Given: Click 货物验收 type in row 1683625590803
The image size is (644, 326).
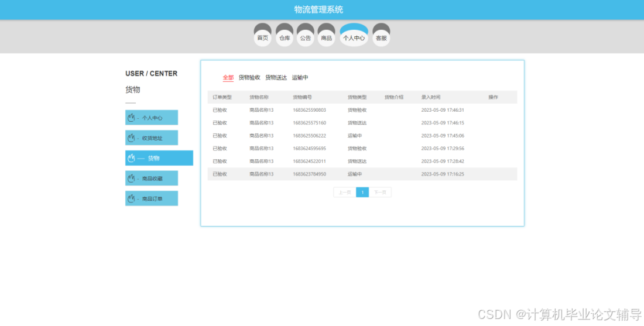Looking at the screenshot, I should pos(357,110).
